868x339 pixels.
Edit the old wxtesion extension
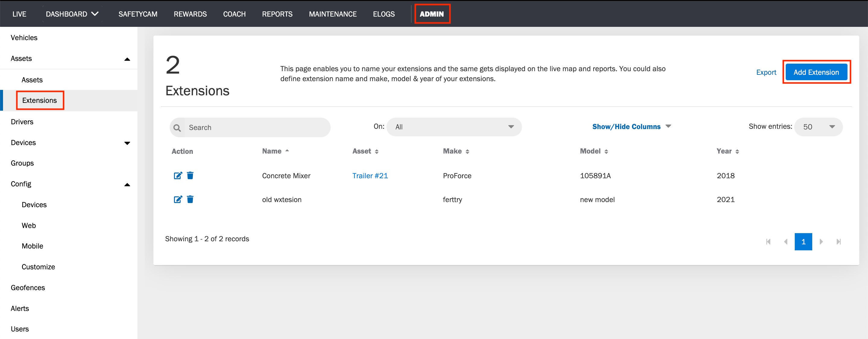pos(178,199)
